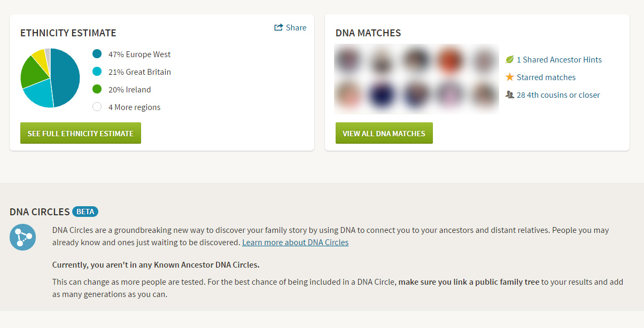Click the blue DNA Circles cluster icon
The image size is (644, 328).
coord(22,237)
